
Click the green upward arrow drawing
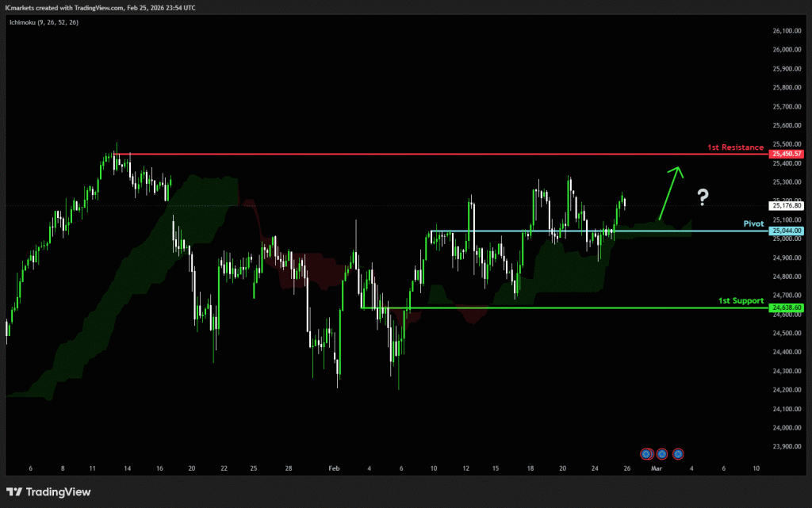(670, 192)
